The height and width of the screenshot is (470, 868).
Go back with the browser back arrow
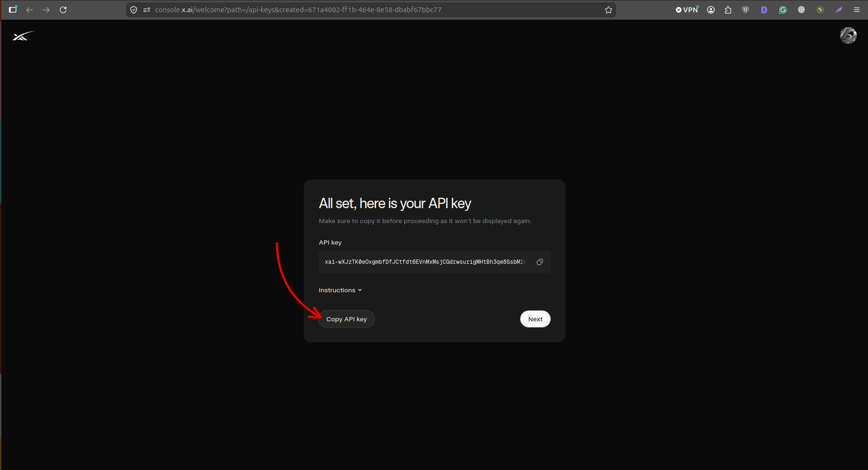[x=29, y=10]
